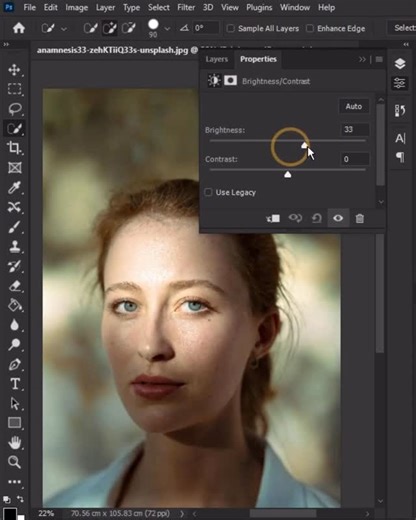The image size is (416, 520).
Task: Select the Quick Selection tool in the toolbox
Action: tap(15, 128)
